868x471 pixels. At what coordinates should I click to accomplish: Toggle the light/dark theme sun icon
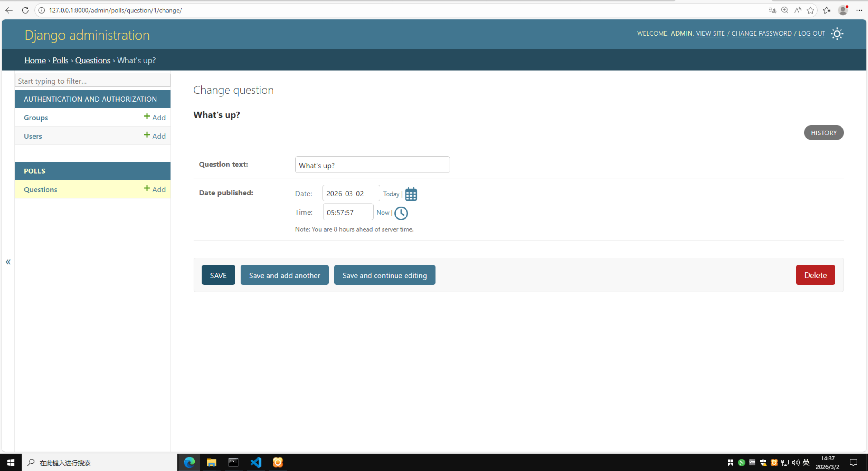[x=837, y=34]
